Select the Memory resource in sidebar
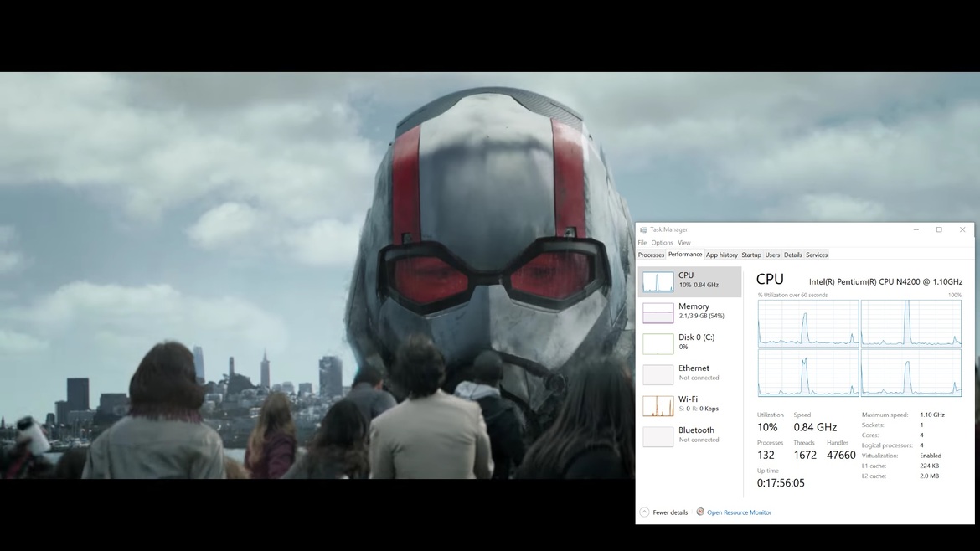Viewport: 980px width, 551px height. (x=689, y=312)
